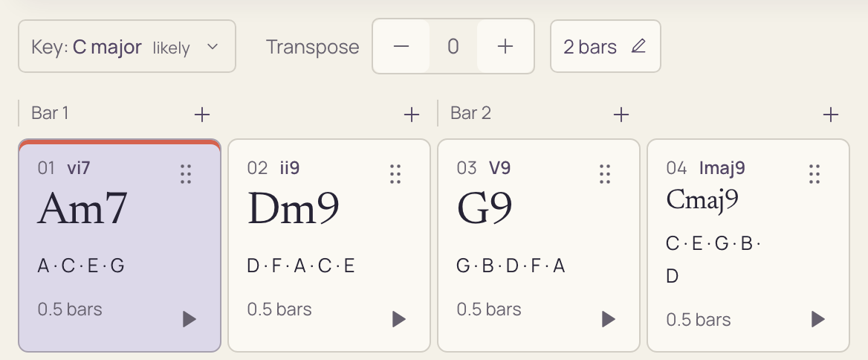Add a chord after the Cmaj9 card

[830, 115]
